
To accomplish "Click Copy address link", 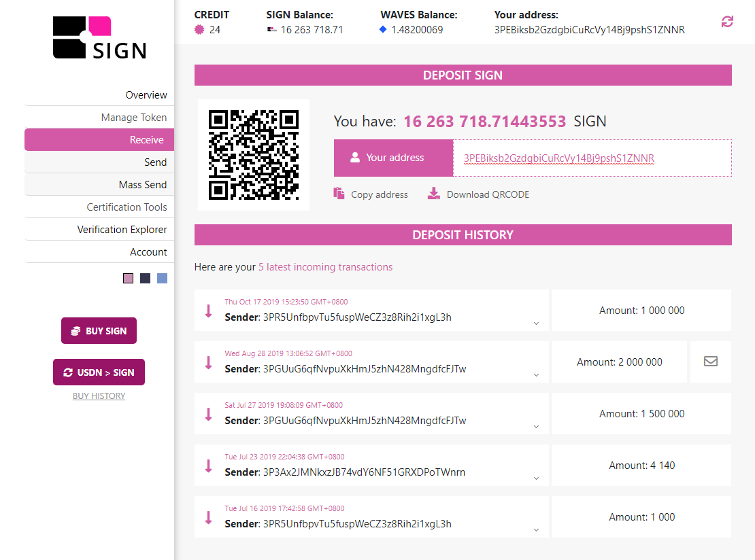I will (x=380, y=194).
